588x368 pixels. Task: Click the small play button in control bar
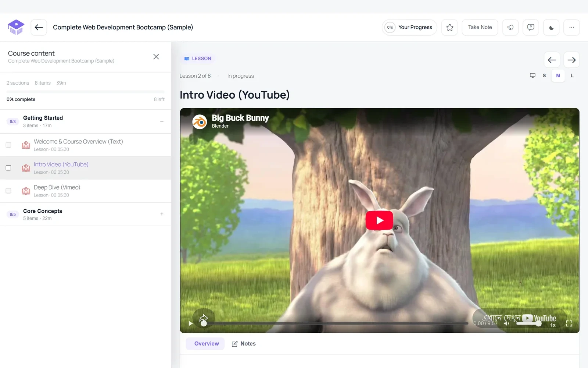tap(190, 323)
